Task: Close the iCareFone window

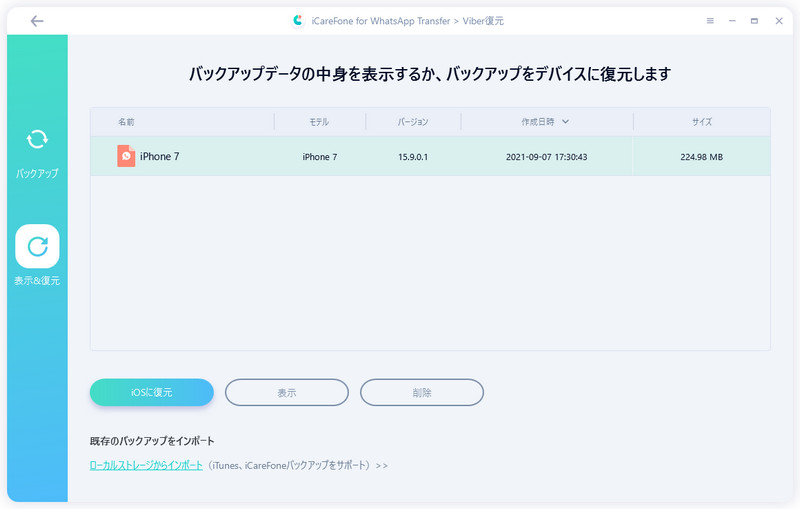Action: 779,21
